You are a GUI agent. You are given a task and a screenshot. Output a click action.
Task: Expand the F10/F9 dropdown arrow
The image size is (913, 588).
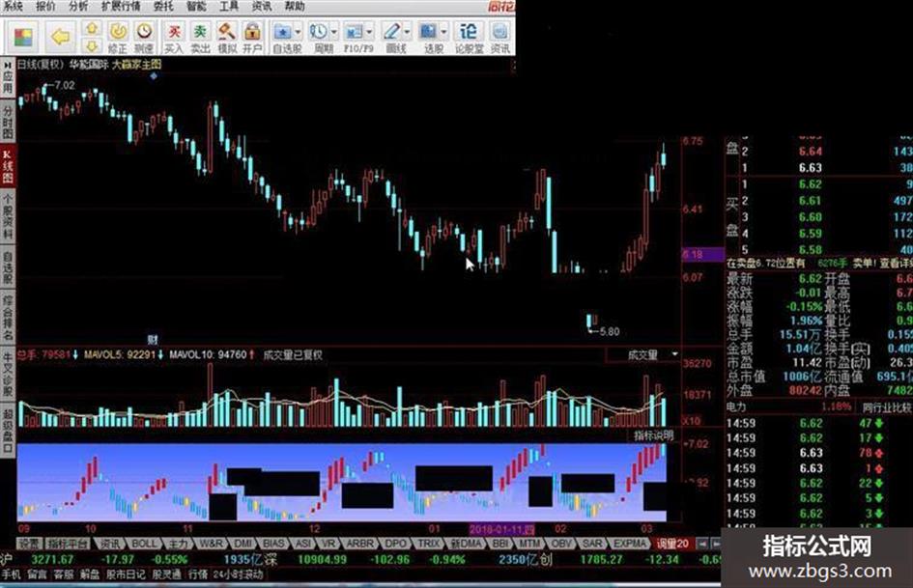click(x=369, y=32)
